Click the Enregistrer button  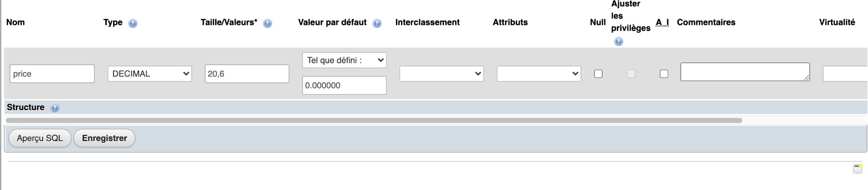pyautogui.click(x=104, y=138)
